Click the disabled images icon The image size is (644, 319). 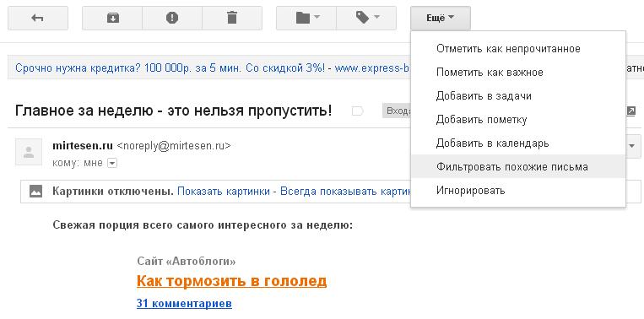click(35, 191)
